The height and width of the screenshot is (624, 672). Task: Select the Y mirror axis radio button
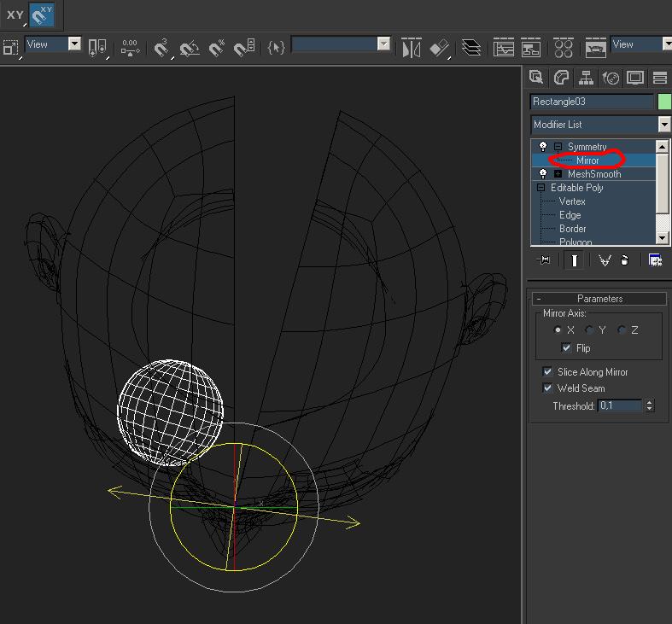click(590, 330)
